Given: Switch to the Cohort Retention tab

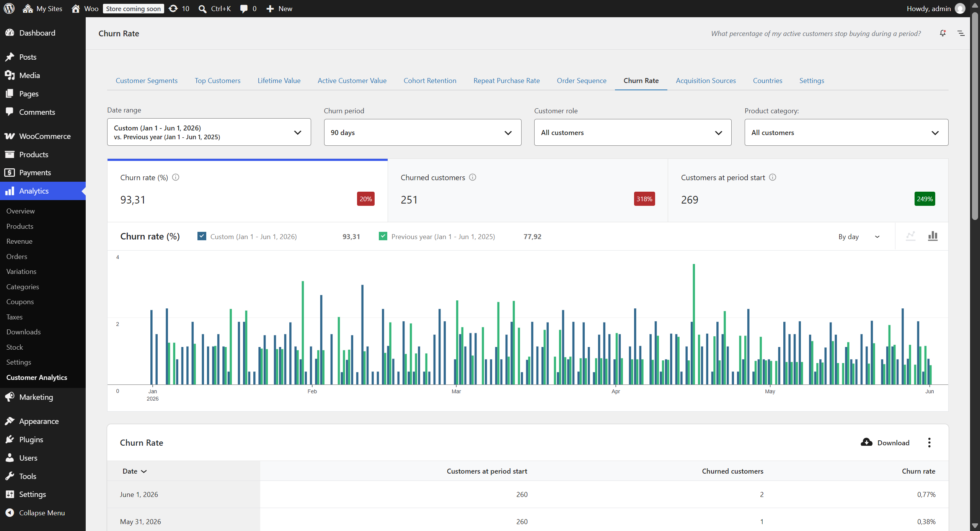Looking at the screenshot, I should pos(430,80).
